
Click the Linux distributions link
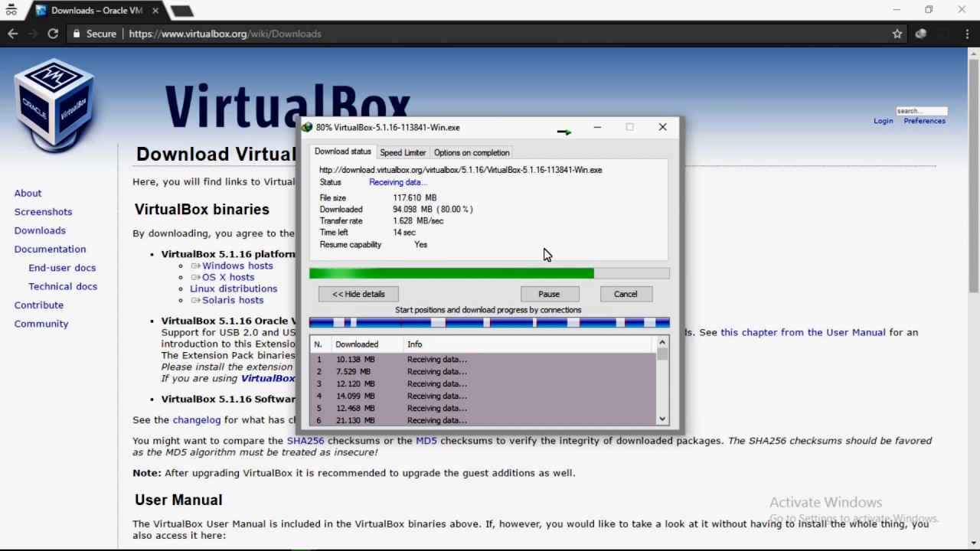(x=234, y=289)
